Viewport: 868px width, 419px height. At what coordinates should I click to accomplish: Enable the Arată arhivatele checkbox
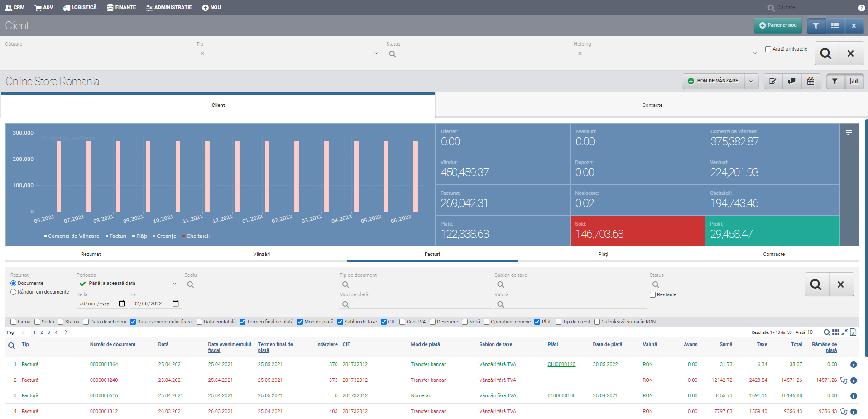pos(768,49)
